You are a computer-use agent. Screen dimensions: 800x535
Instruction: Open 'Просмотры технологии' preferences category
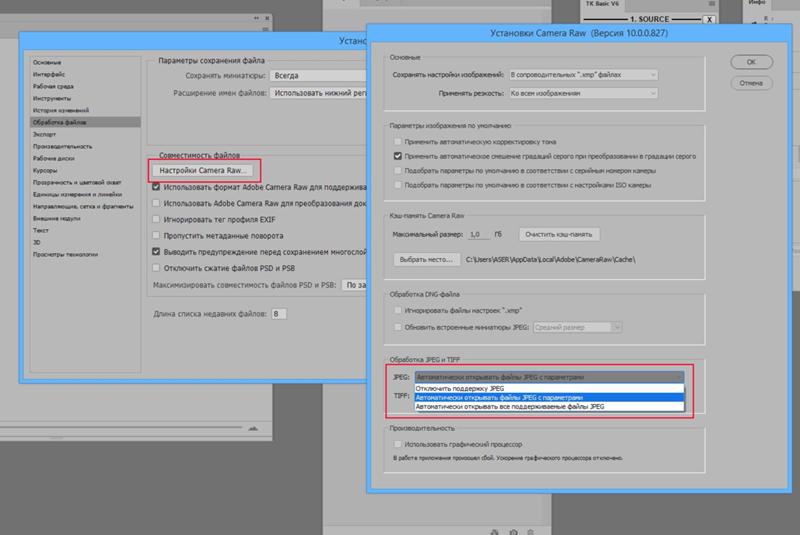pos(85,254)
